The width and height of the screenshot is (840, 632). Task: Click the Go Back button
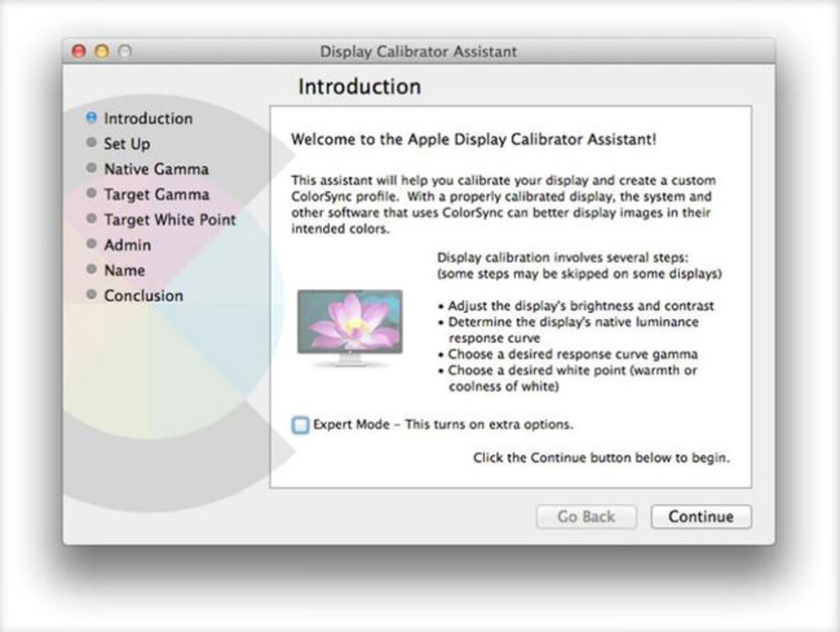click(586, 517)
